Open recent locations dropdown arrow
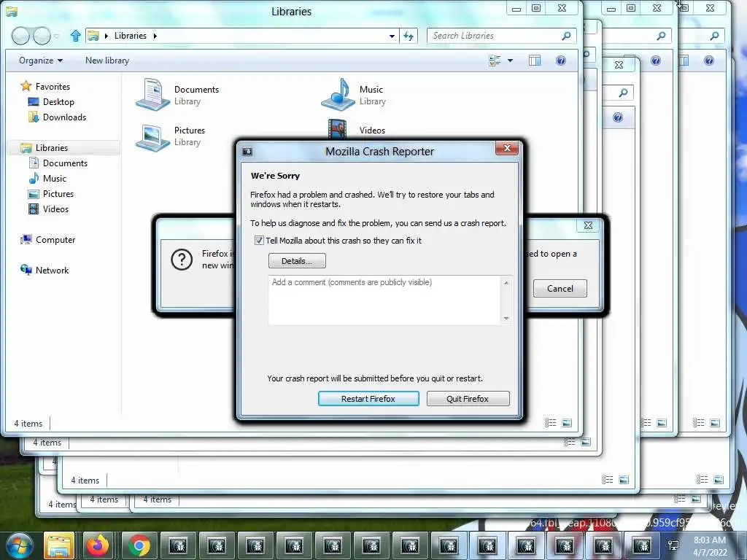The height and width of the screenshot is (560, 747). 56,36
